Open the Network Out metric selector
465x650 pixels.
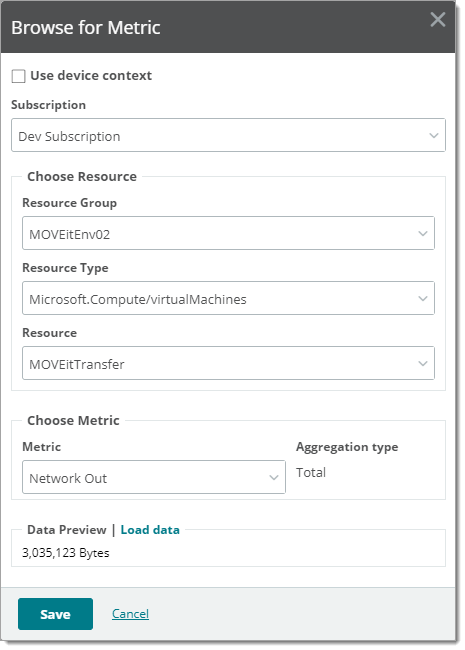point(154,477)
